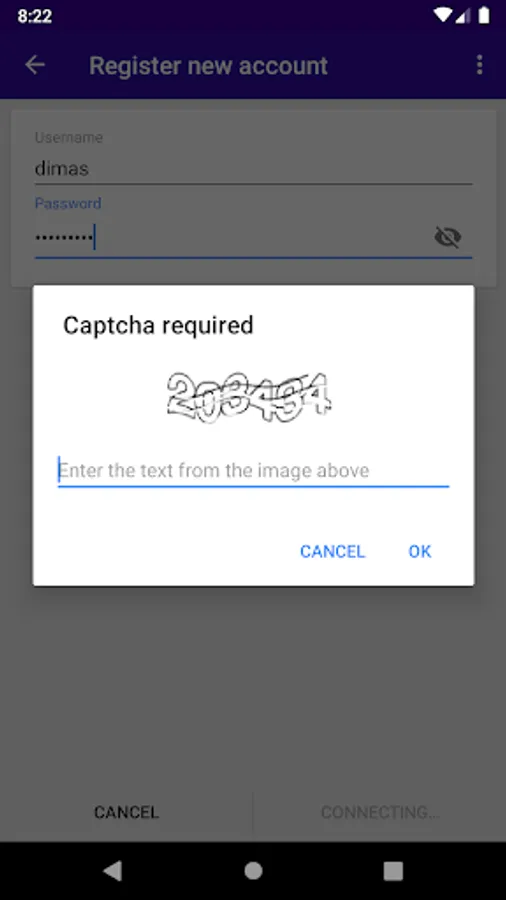
Task: Tap the distorted captcha image
Action: (249, 397)
